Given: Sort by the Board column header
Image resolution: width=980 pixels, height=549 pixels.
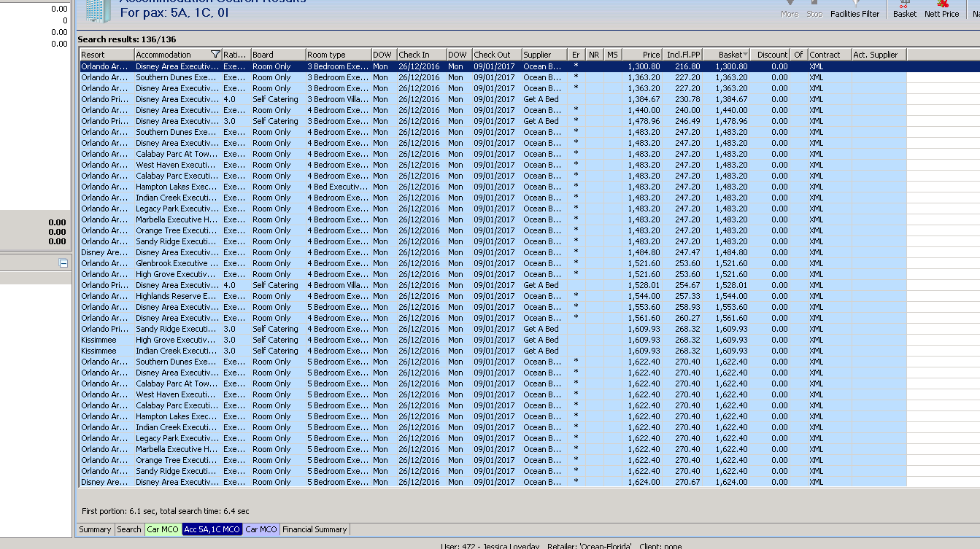Looking at the screenshot, I should 278,55.
